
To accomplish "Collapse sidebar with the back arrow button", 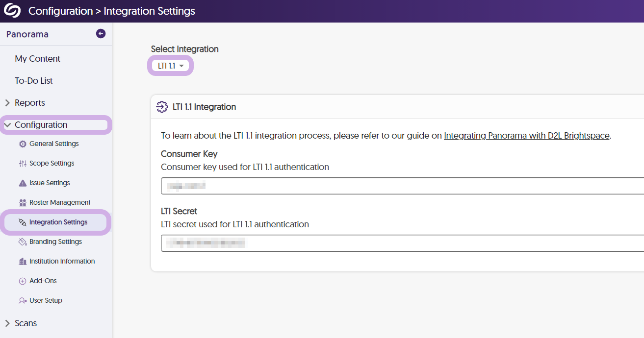I will [x=101, y=34].
